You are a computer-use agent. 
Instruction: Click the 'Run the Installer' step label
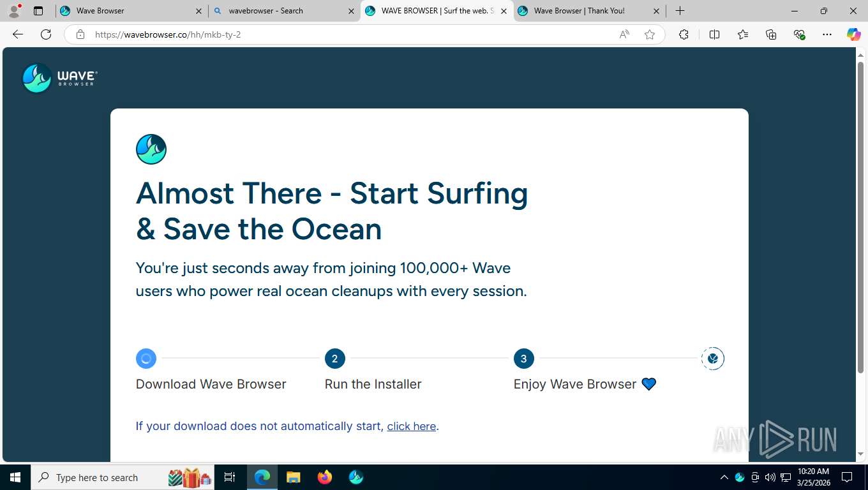(x=373, y=384)
